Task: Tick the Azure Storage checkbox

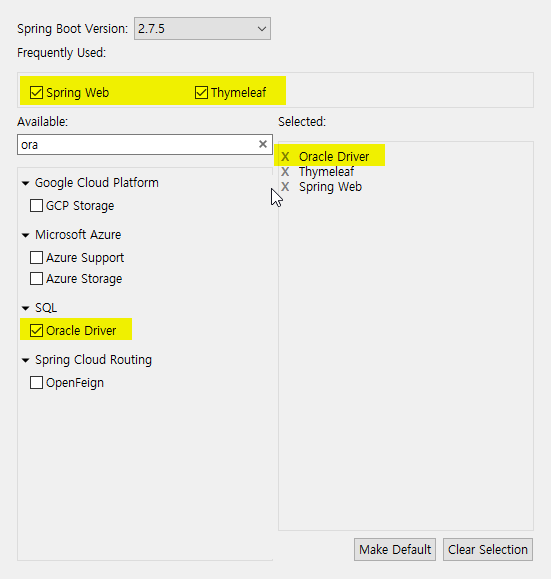Action: [36, 279]
